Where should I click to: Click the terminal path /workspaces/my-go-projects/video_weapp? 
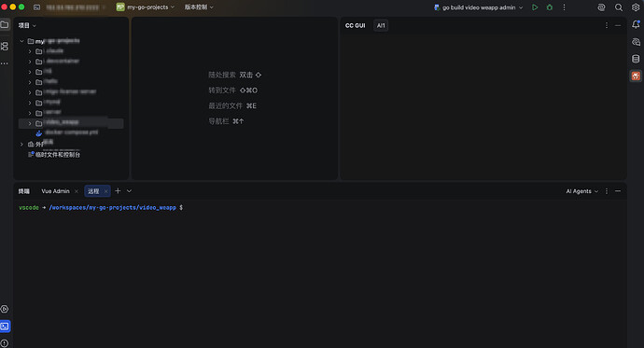click(113, 208)
